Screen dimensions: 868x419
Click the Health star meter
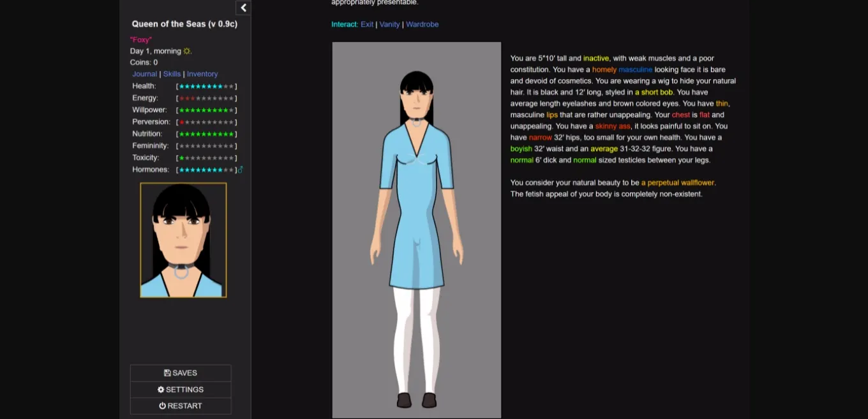(206, 86)
